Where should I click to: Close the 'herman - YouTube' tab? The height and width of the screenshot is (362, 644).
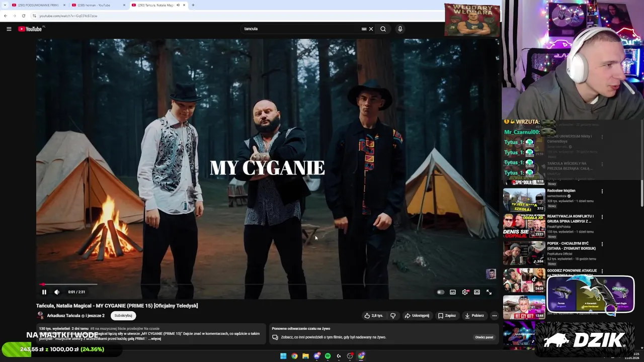pos(124,5)
